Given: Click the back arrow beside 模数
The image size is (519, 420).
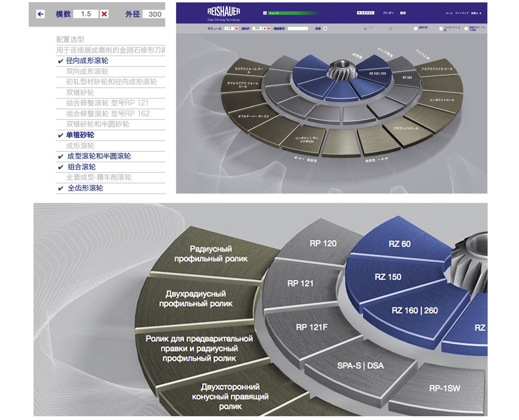Looking at the screenshot, I should pyautogui.click(x=41, y=14).
